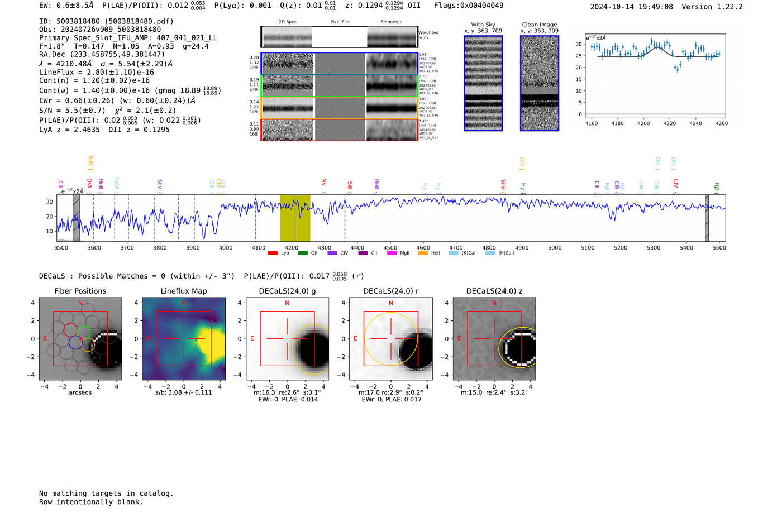Screen dimensions: 782x532
Task: Click the (K)CaII legend swatch
Action: [454, 253]
